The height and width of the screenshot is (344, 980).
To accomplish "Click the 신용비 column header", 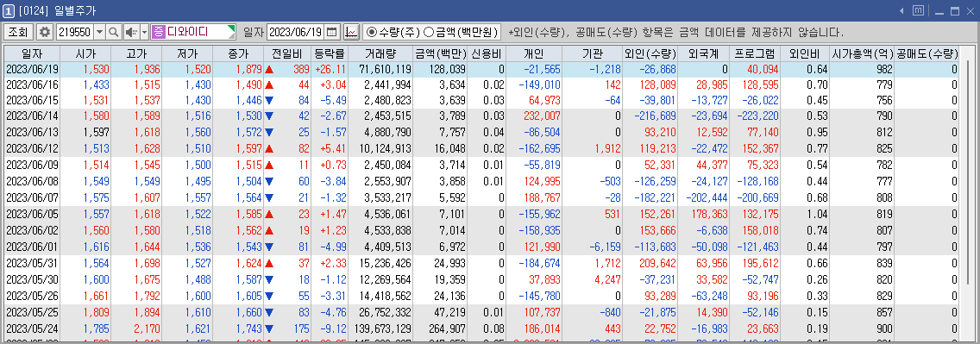I will pyautogui.click(x=487, y=53).
